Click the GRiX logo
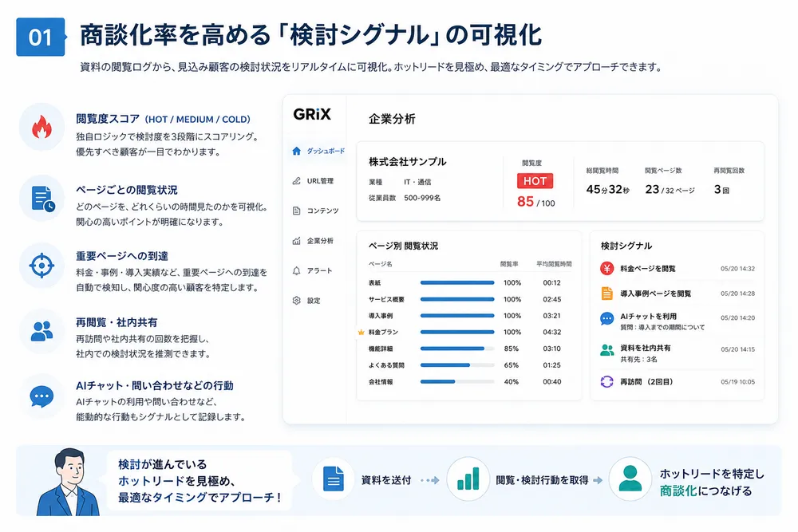 tap(312, 114)
